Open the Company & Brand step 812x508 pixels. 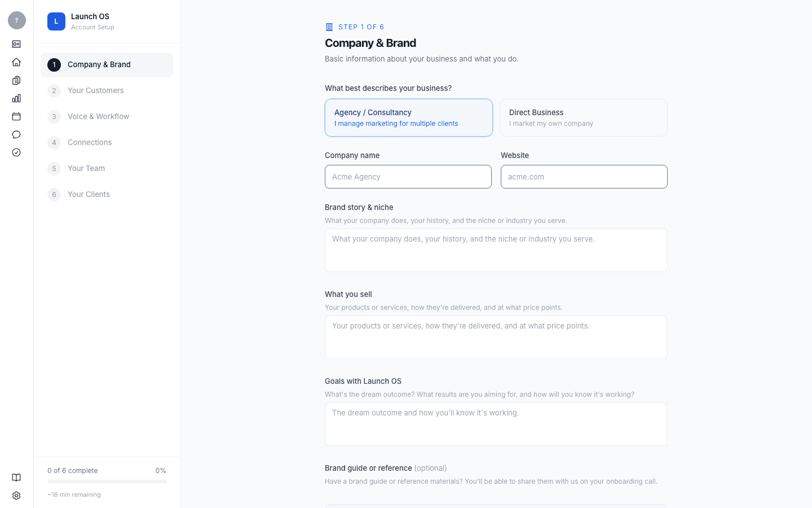[x=107, y=65]
